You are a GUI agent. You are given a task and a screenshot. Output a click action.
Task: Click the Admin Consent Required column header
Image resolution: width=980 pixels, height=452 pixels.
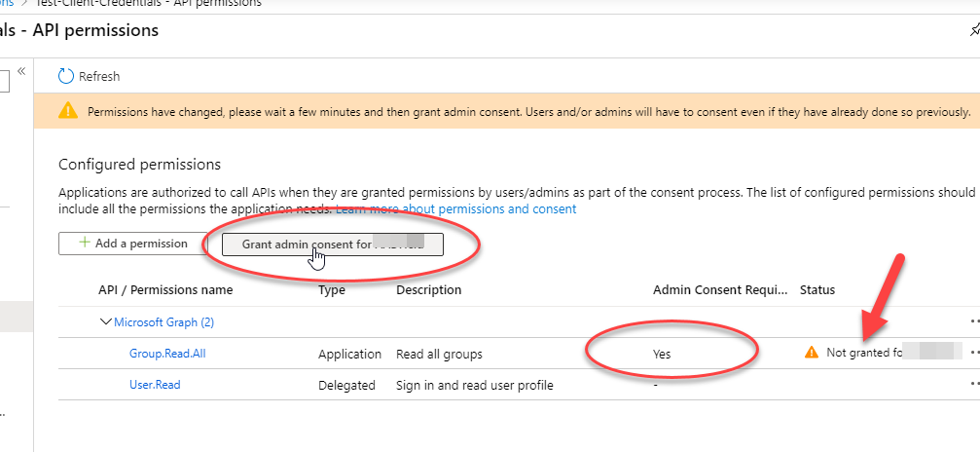click(x=721, y=290)
